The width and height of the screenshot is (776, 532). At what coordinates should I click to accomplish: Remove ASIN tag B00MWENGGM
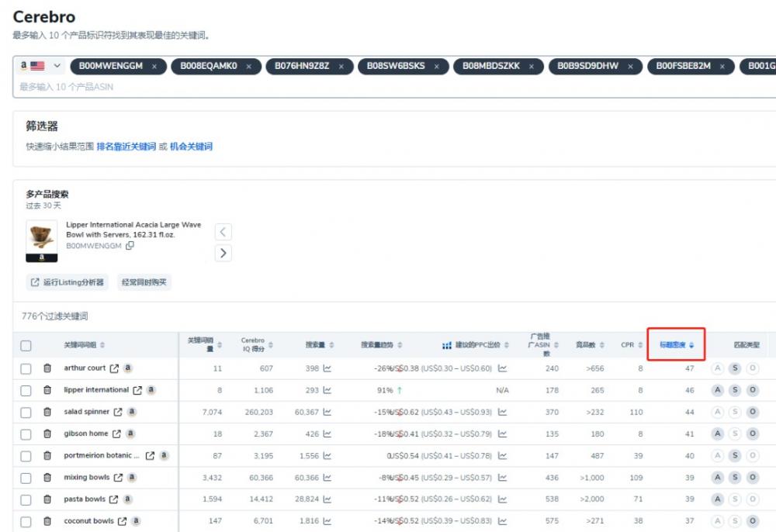coord(154,66)
